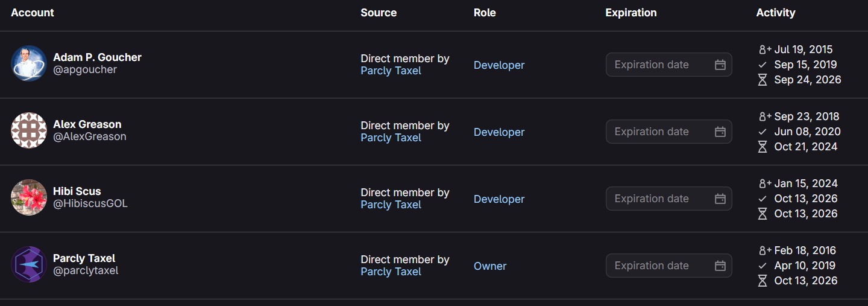This screenshot has width=868, height=306.
Task: Select the @apgoucher username
Action: (x=85, y=69)
